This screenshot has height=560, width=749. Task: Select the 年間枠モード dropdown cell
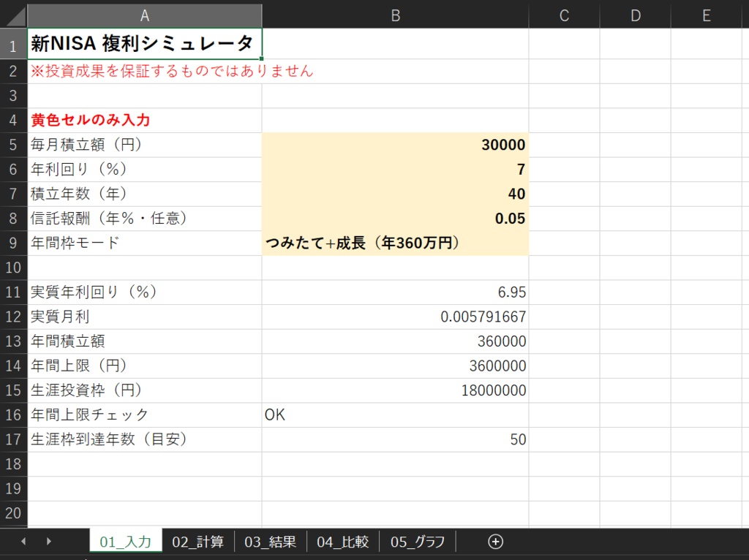[x=395, y=243]
